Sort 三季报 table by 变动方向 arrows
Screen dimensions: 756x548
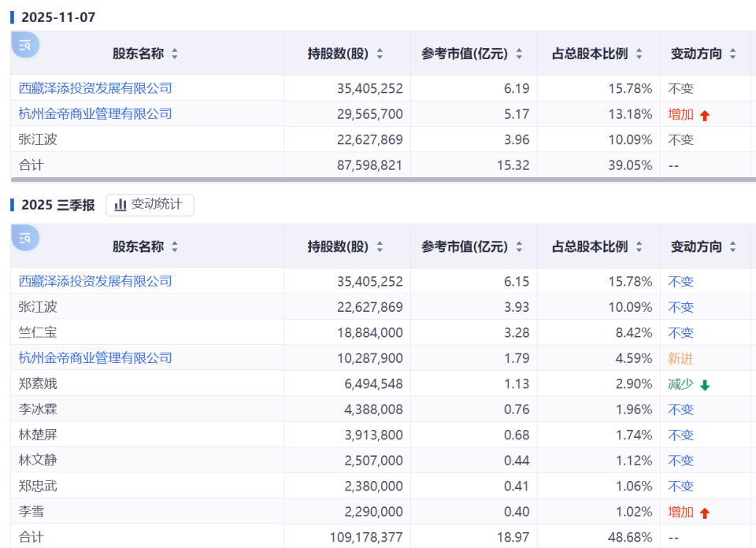click(x=732, y=246)
